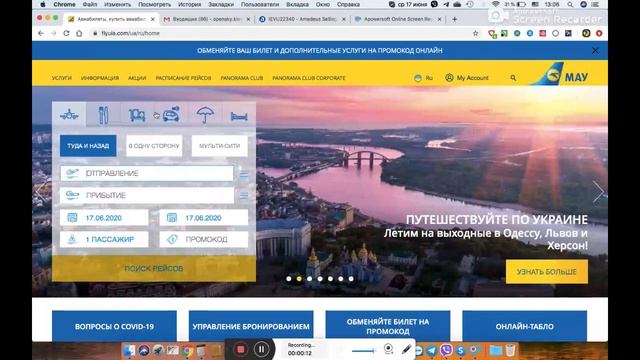Reload the page in Chrome
This screenshot has width=640, height=360.
pyautogui.click(x=66, y=33)
